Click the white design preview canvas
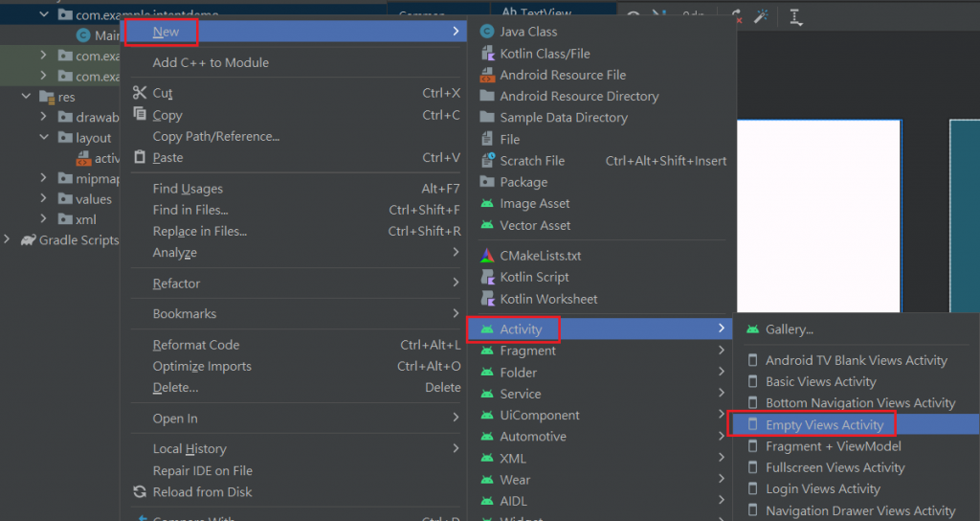Screen dimensions: 980x521 coord(819,215)
